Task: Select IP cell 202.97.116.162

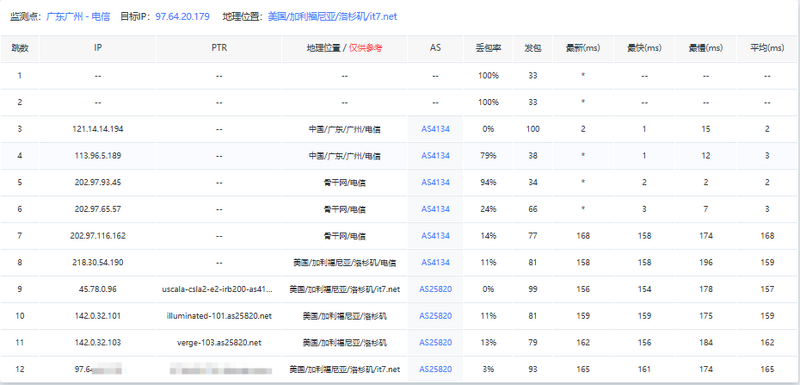Action: [x=98, y=236]
